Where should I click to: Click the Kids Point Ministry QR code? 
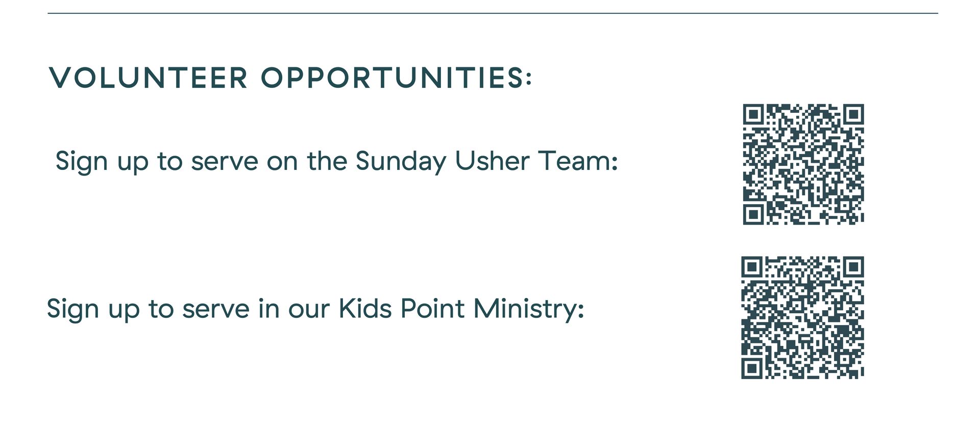point(802,317)
